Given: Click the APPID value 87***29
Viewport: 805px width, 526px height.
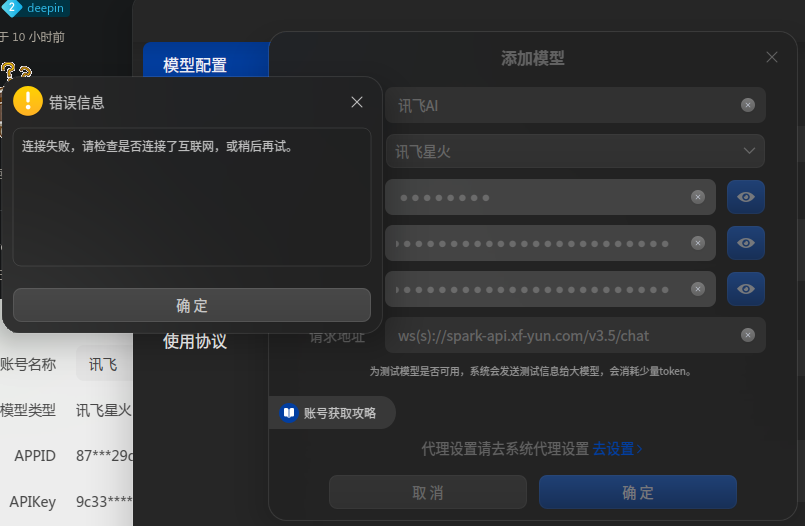Looking at the screenshot, I should click(104, 456).
